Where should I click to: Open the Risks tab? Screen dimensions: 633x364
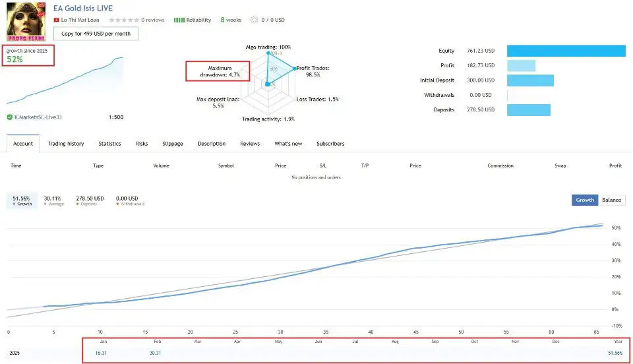142,144
